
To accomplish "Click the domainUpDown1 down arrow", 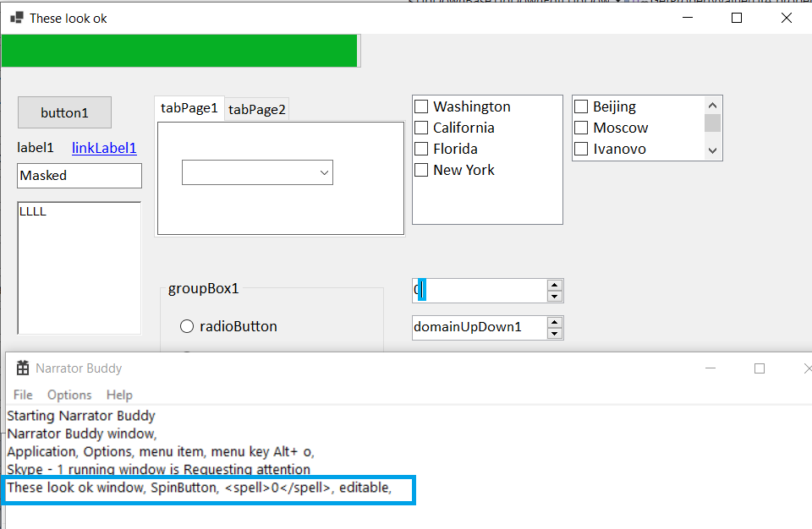I will coord(555,333).
